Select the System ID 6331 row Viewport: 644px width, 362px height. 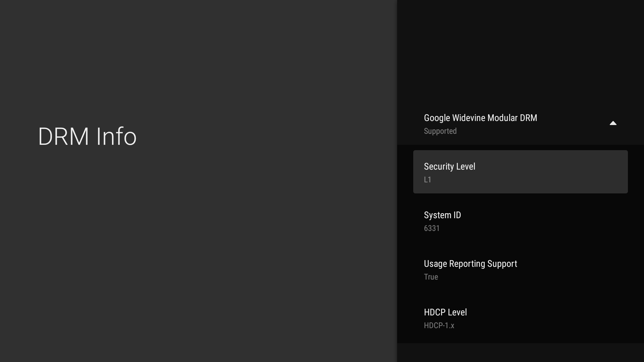coord(520,221)
